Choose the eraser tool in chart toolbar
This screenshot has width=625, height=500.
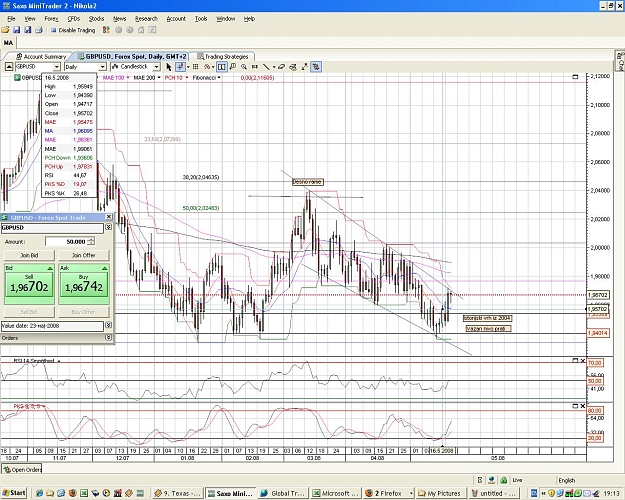(x=281, y=67)
